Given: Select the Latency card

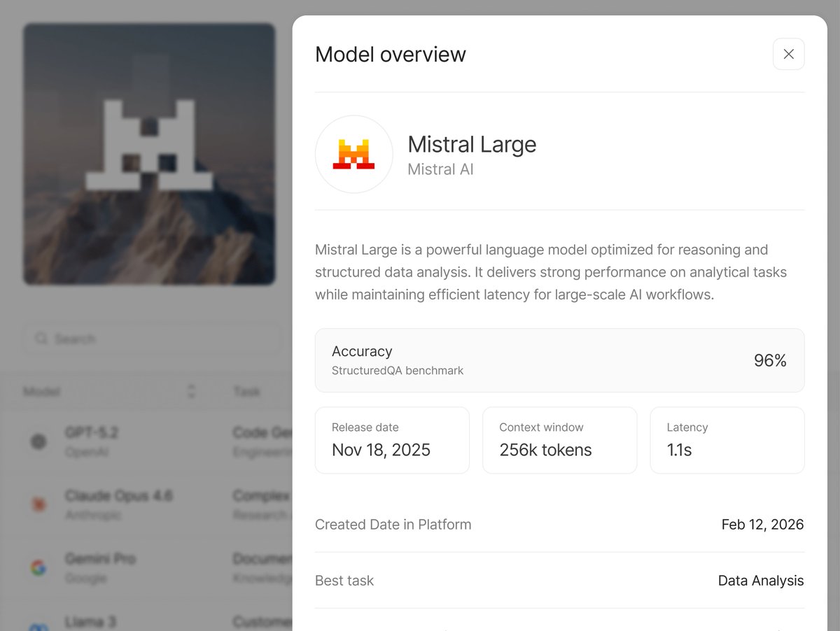Looking at the screenshot, I should [727, 440].
